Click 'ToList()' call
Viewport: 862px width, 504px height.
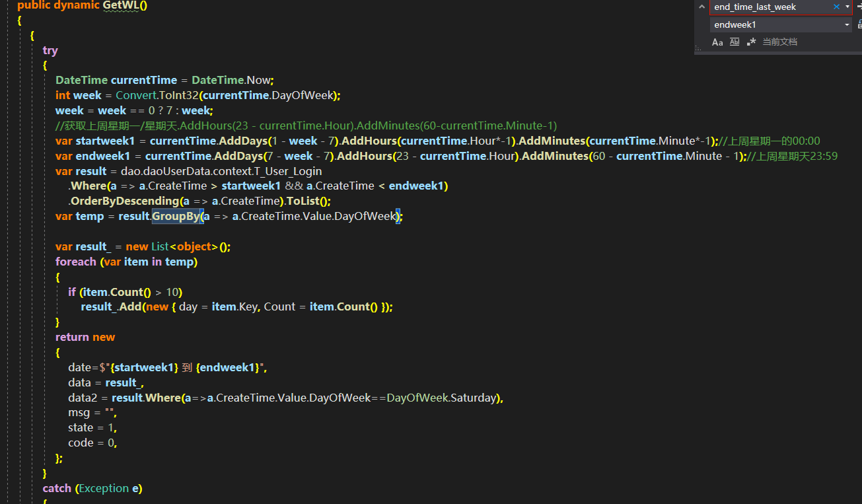tap(308, 201)
